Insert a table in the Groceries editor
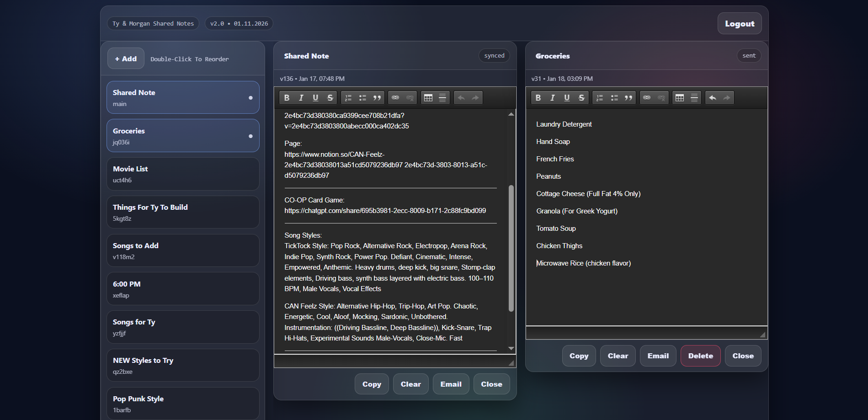 click(x=680, y=97)
